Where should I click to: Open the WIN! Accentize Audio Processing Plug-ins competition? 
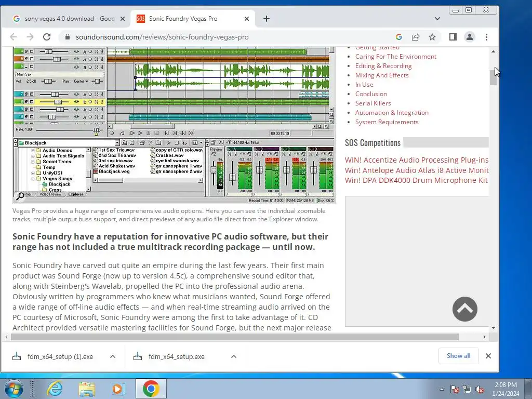point(417,160)
